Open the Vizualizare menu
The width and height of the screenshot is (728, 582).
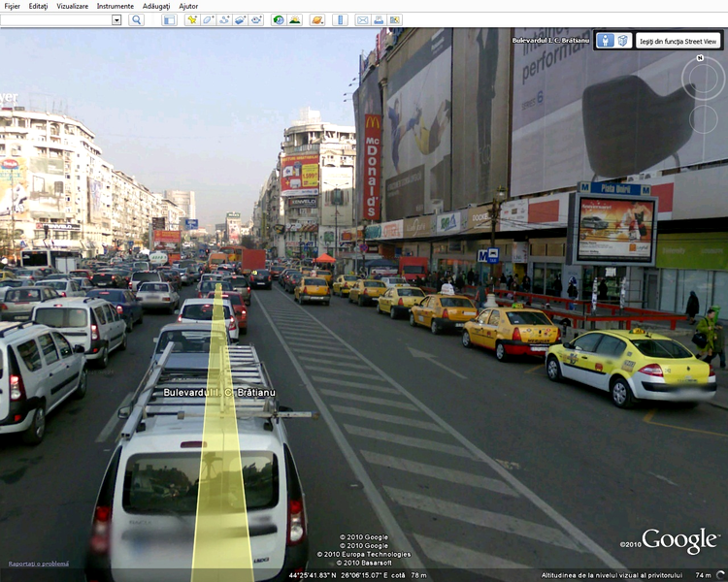tap(72, 6)
